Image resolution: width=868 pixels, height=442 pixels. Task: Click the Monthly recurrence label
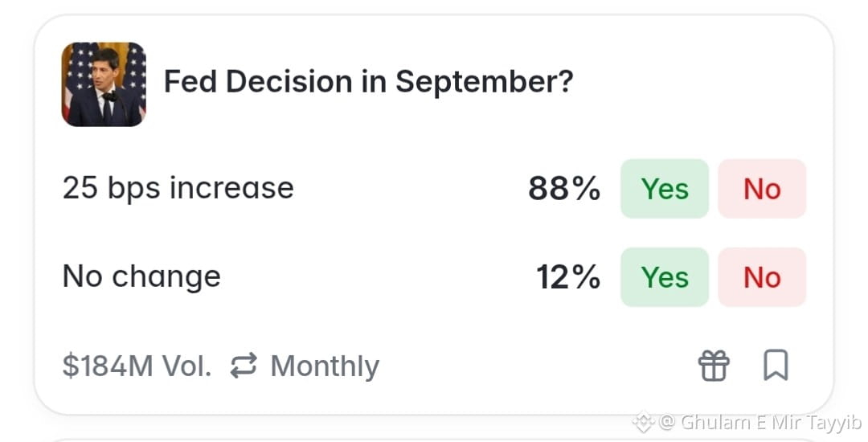click(x=325, y=366)
